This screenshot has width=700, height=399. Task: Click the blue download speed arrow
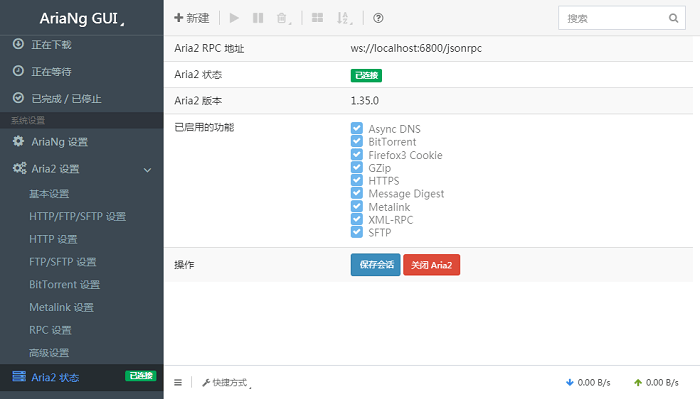pos(570,382)
